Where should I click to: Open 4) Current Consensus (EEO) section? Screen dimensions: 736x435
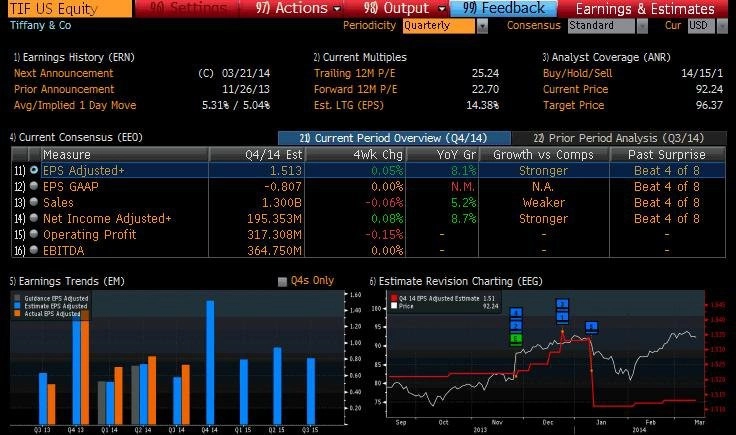click(x=76, y=137)
